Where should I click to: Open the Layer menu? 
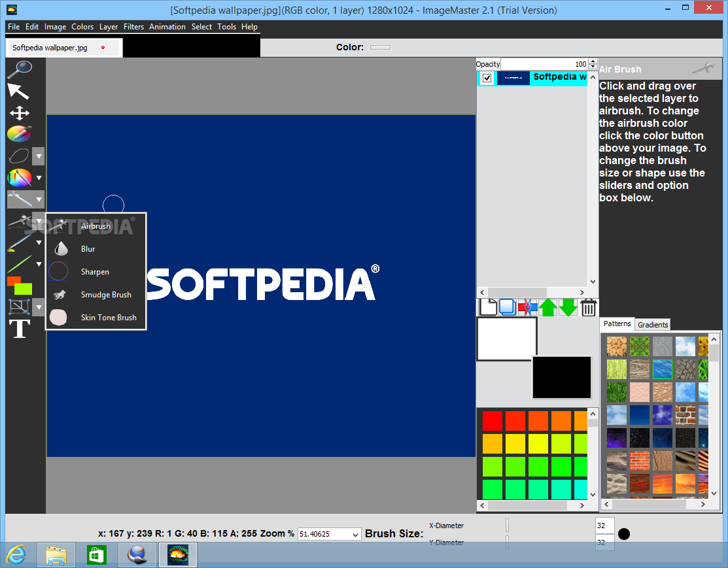tap(108, 27)
